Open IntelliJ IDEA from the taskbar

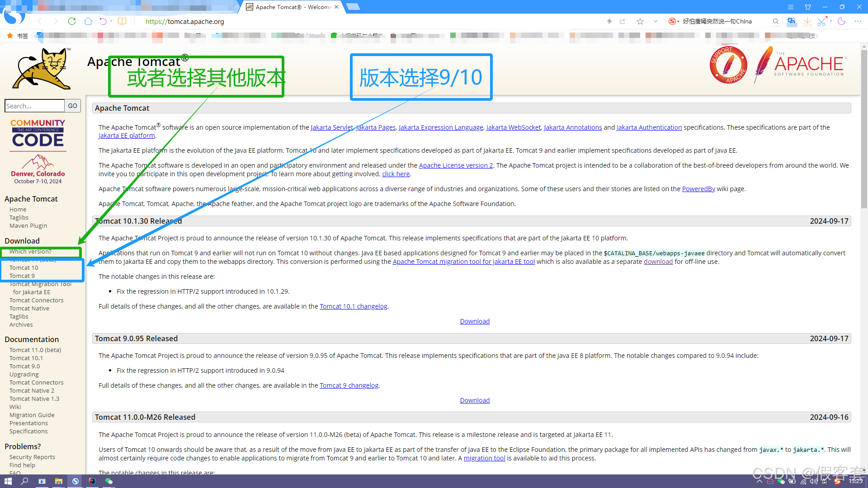[x=92, y=481]
